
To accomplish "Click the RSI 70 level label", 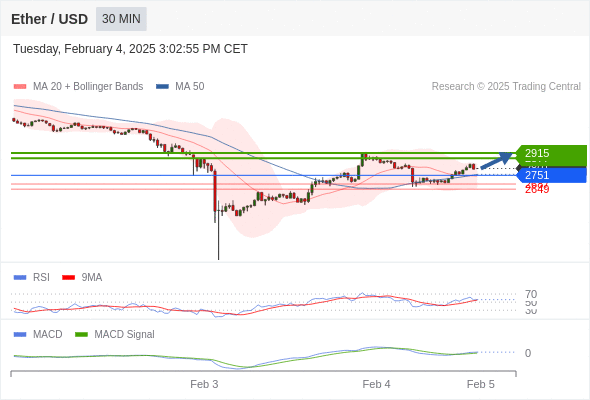I will pyautogui.click(x=531, y=294).
